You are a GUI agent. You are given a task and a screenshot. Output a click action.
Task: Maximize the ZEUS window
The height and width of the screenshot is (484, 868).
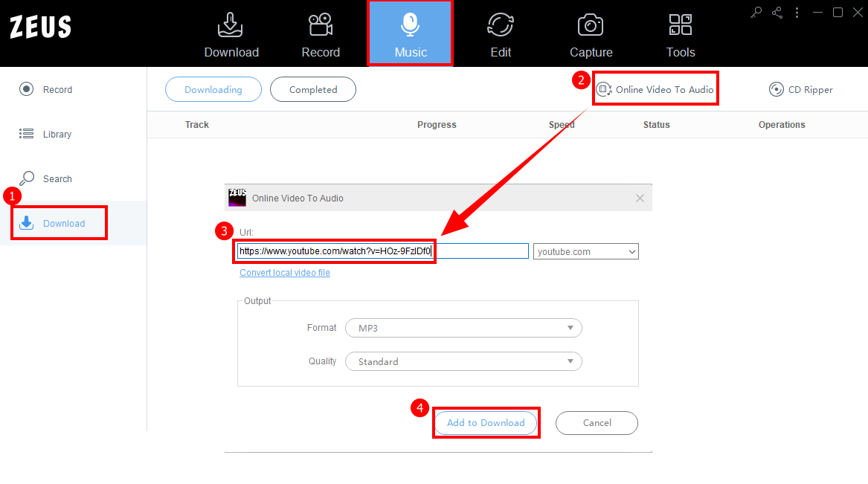[838, 12]
